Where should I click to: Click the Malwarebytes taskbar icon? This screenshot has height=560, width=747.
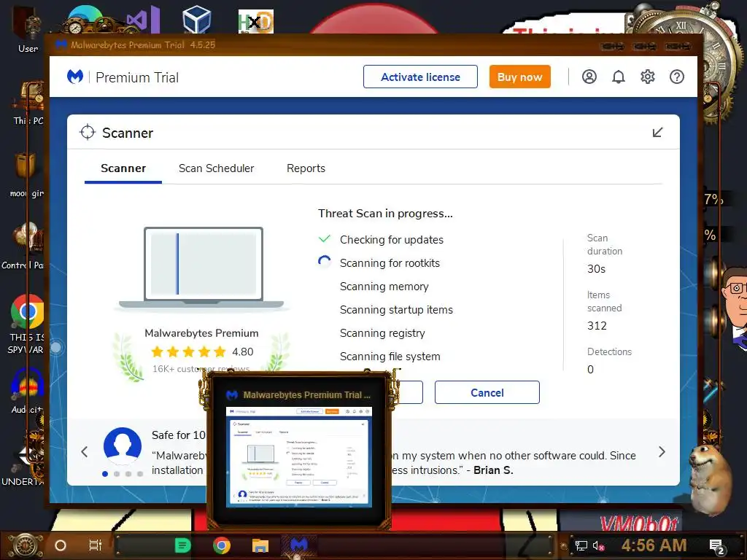point(298,544)
